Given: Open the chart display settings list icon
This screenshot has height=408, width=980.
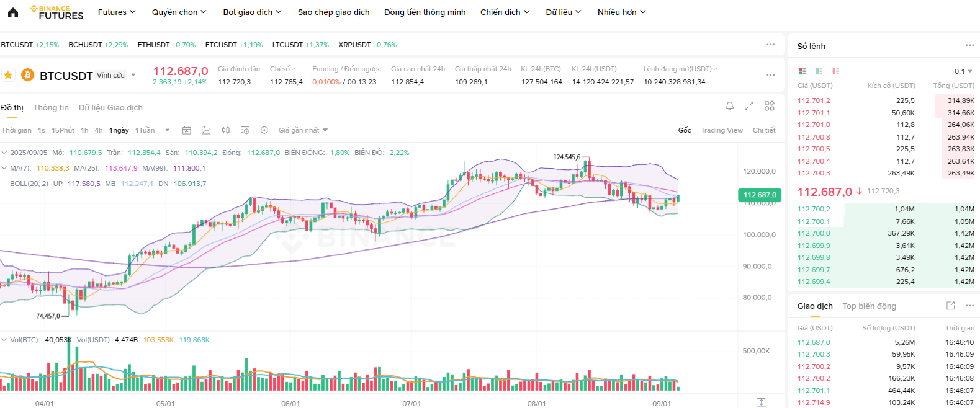Looking at the screenshot, I should tap(245, 130).
